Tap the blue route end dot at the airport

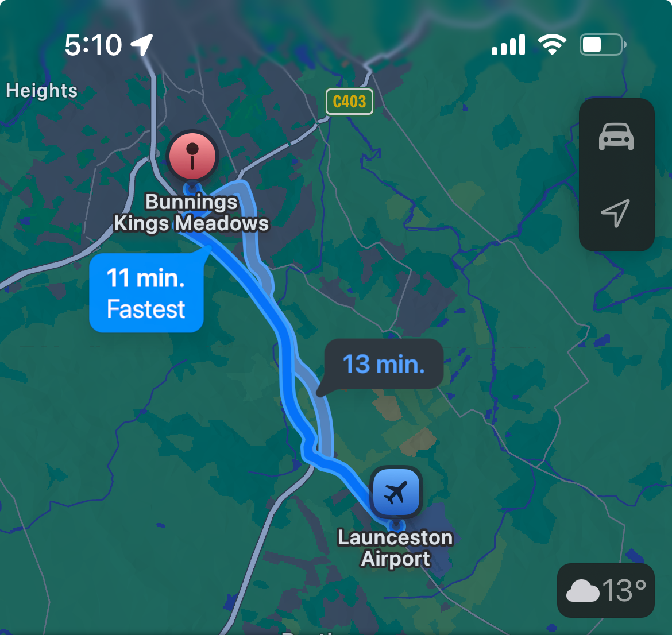[397, 524]
